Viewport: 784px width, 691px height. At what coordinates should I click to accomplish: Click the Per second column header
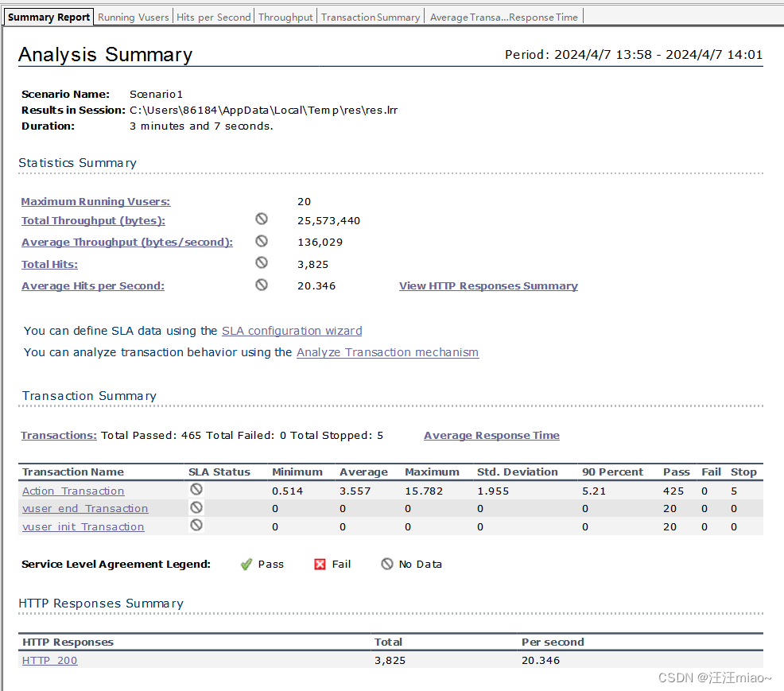click(553, 642)
